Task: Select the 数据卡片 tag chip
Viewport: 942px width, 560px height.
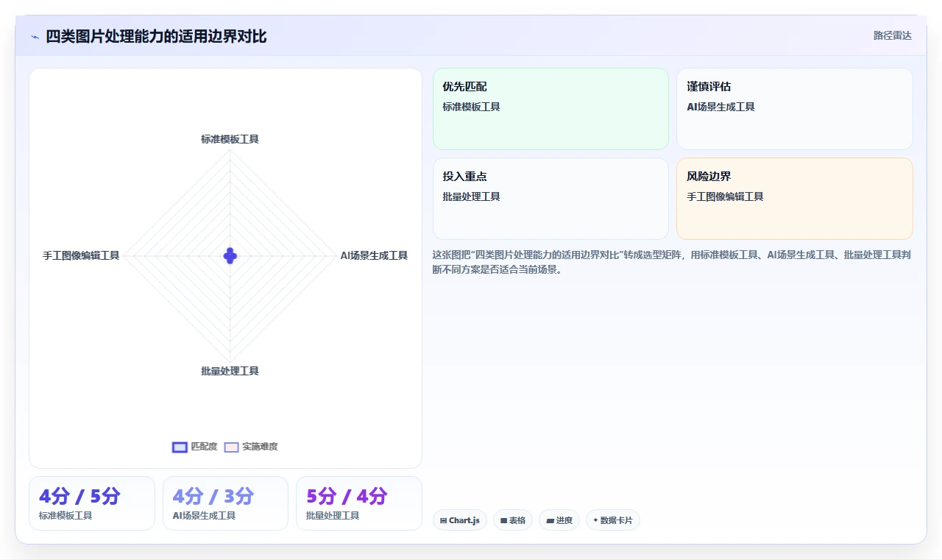Action: [x=613, y=520]
